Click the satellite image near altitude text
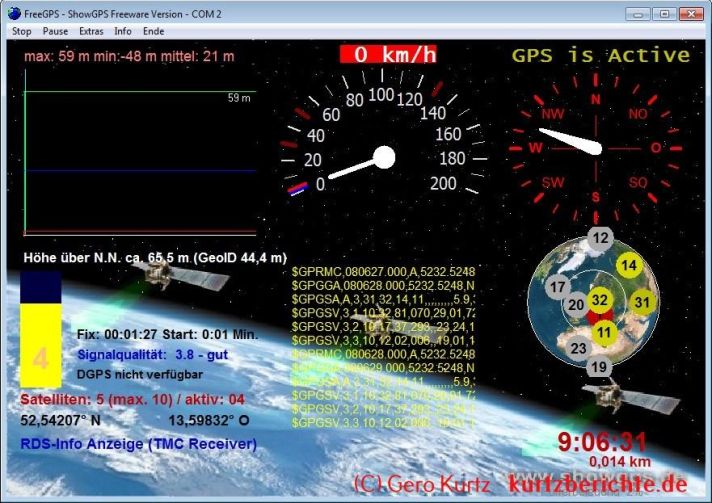Viewport: 712px width, 503px height. click(182, 275)
